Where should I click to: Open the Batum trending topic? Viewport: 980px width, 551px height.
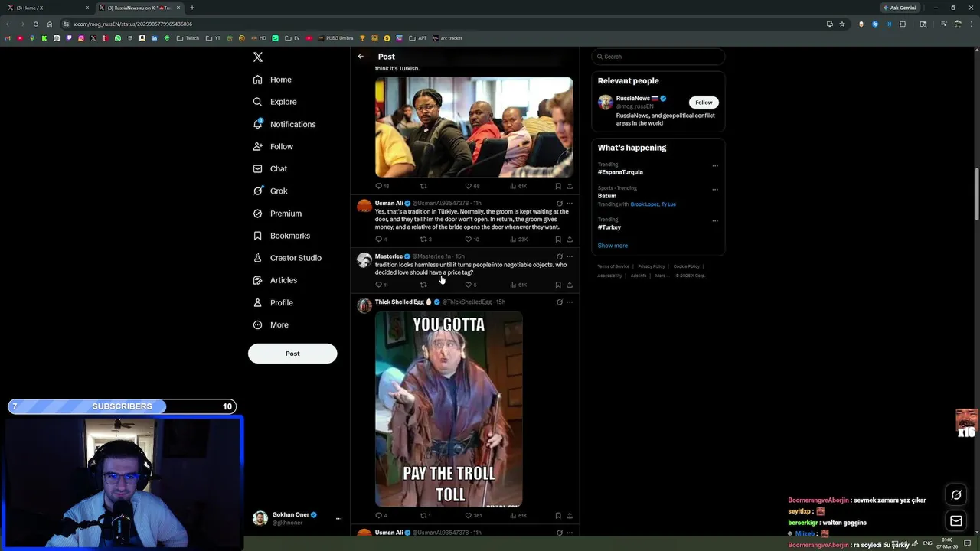click(x=607, y=196)
